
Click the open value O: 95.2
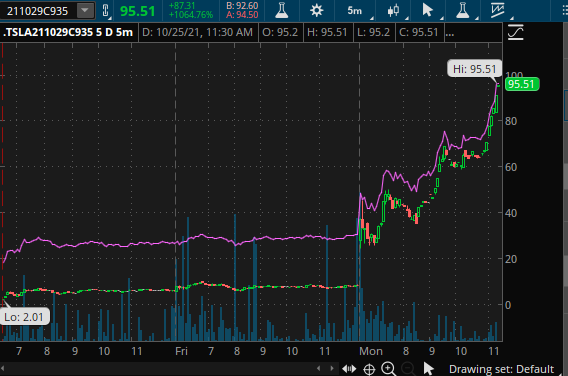[x=280, y=33]
